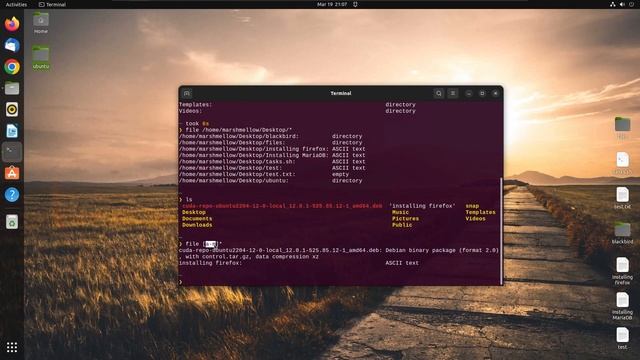Select the blackbird folder on desktop
This screenshot has height=360, width=640.
(622, 233)
